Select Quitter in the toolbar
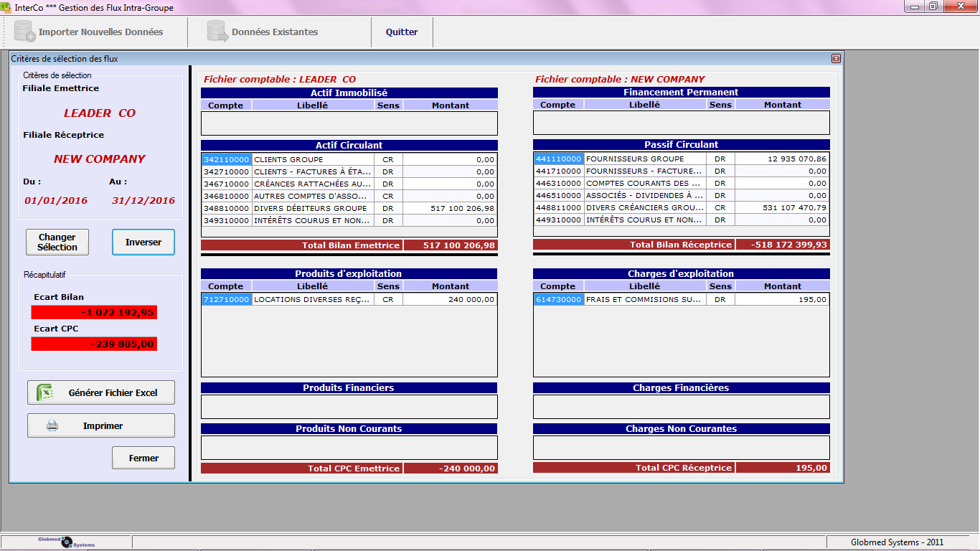980x551 pixels. (402, 32)
